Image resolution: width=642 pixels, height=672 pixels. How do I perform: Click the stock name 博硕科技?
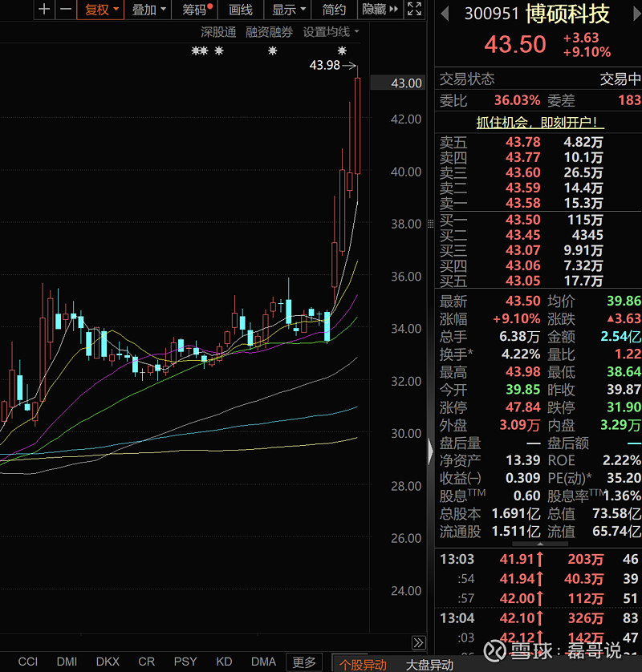(x=567, y=14)
